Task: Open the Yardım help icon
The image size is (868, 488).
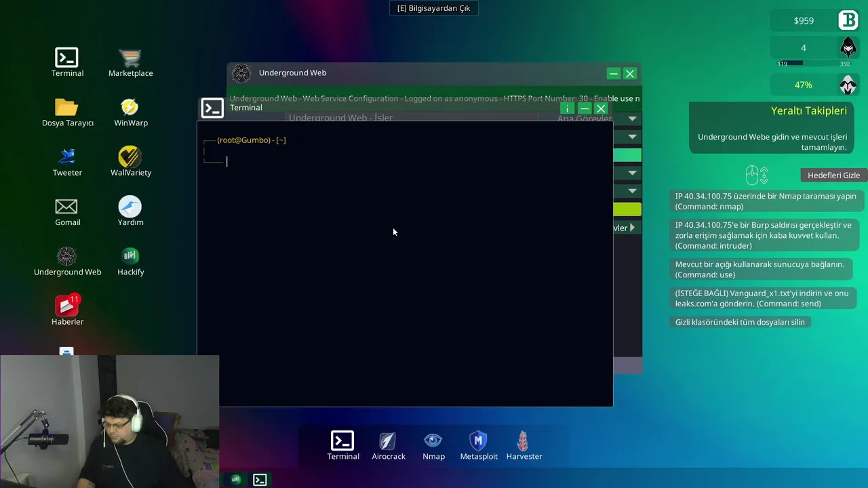Action: (130, 207)
